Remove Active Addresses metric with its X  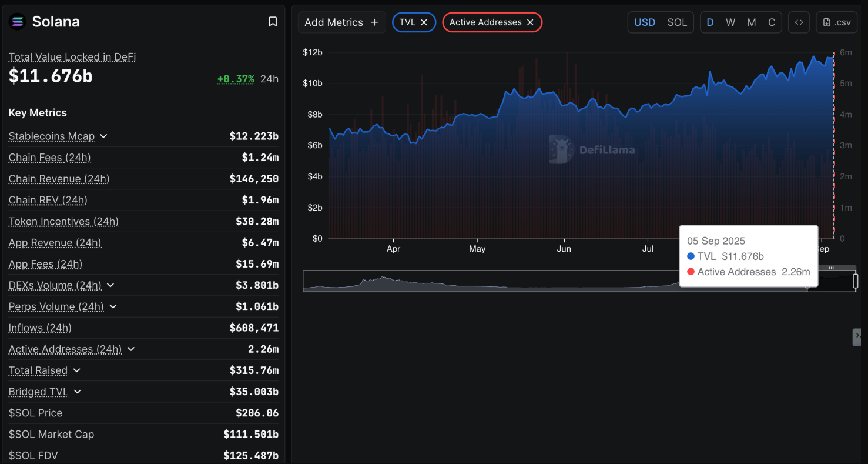click(x=530, y=22)
